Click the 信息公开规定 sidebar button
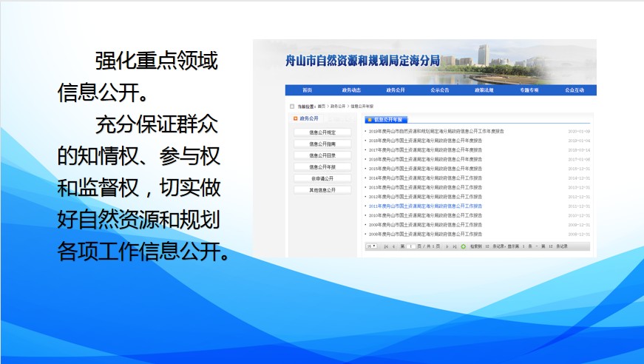This screenshot has height=364, width=644. click(x=322, y=132)
